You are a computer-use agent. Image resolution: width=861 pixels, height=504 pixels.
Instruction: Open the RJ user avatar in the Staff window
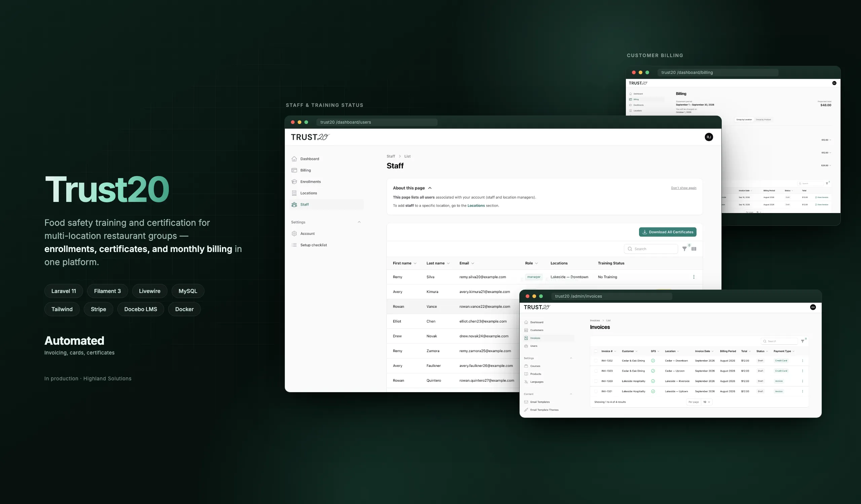[x=709, y=137]
